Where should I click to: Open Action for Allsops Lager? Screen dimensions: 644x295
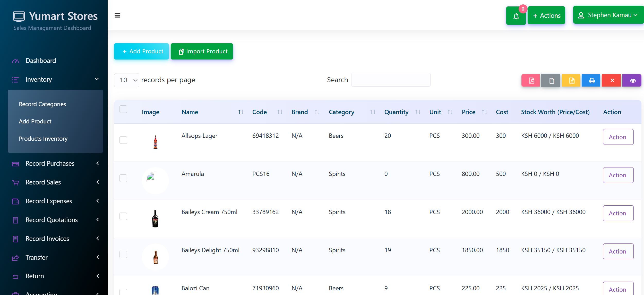coord(618,137)
